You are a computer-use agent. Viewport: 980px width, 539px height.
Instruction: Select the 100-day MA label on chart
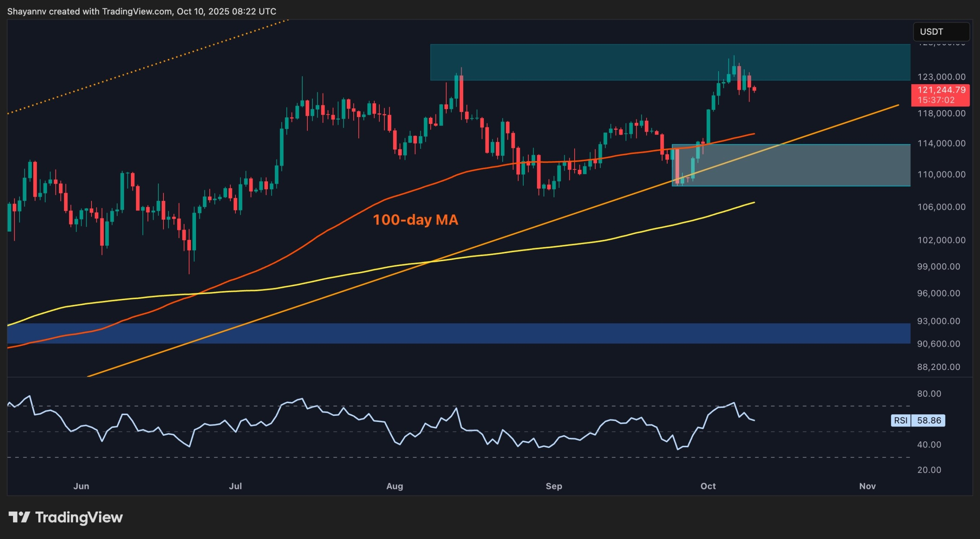coord(415,220)
